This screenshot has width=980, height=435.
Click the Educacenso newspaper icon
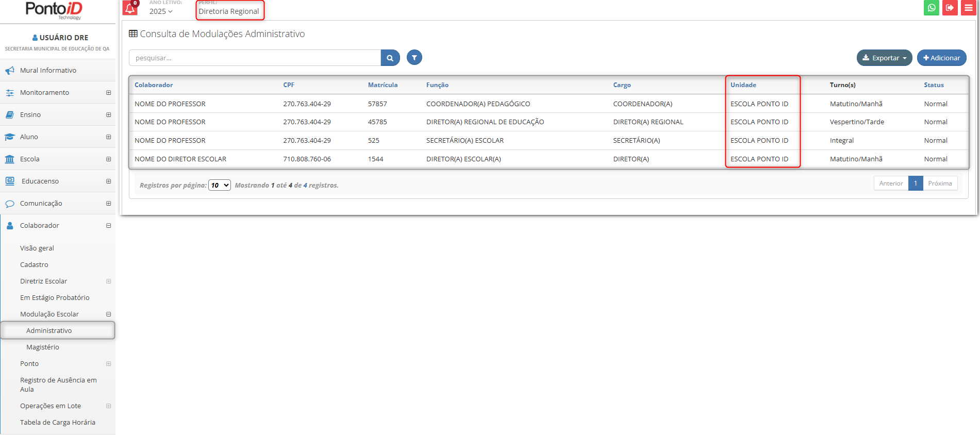coord(10,181)
